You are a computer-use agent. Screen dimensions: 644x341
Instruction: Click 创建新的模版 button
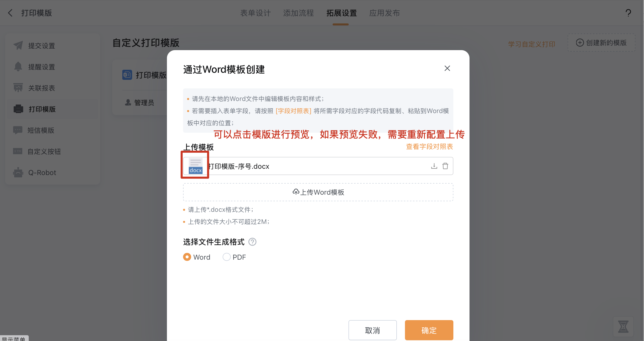point(601,43)
